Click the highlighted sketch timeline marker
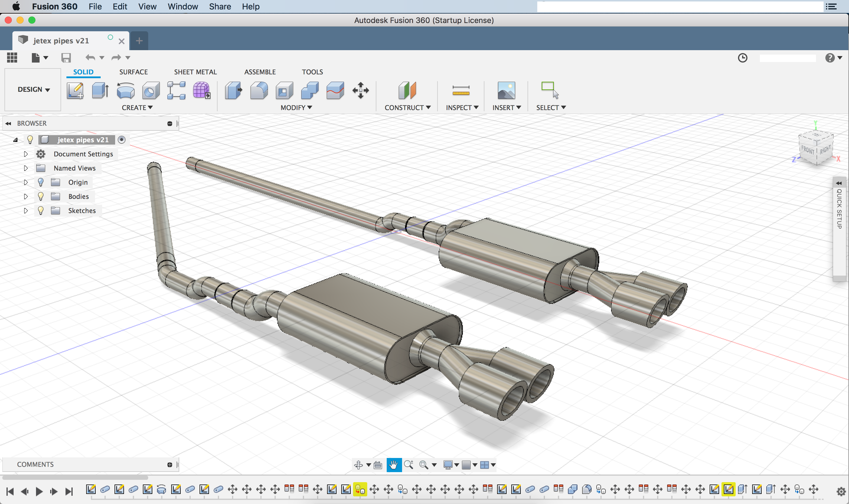 pyautogui.click(x=728, y=490)
